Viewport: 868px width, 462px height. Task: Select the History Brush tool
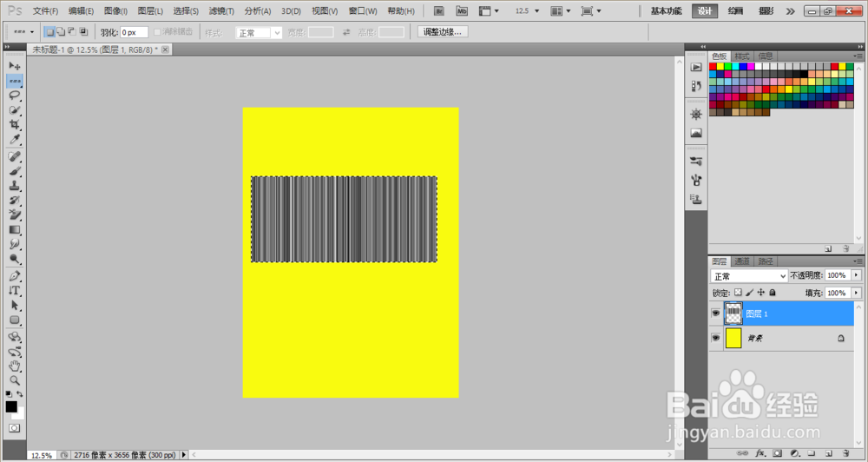pyautogui.click(x=15, y=200)
